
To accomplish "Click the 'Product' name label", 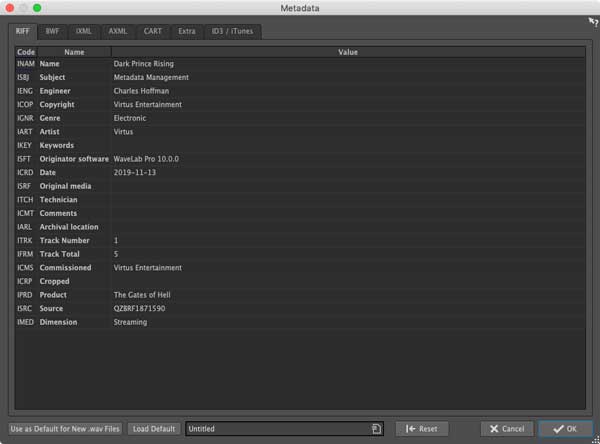I will [x=53, y=295].
